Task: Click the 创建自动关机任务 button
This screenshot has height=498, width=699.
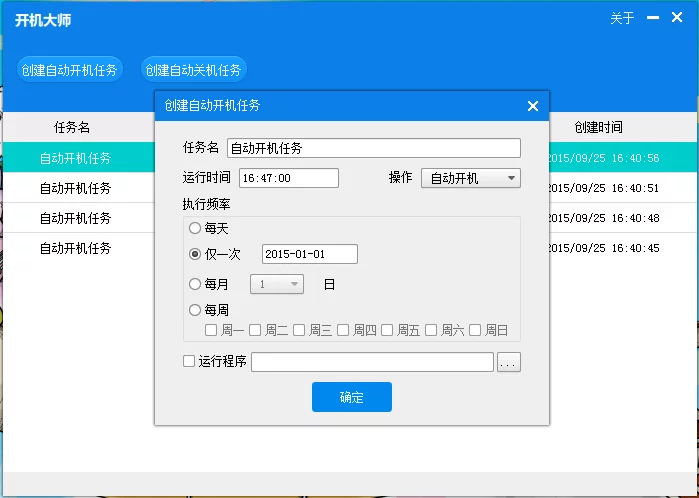Action: click(x=194, y=70)
